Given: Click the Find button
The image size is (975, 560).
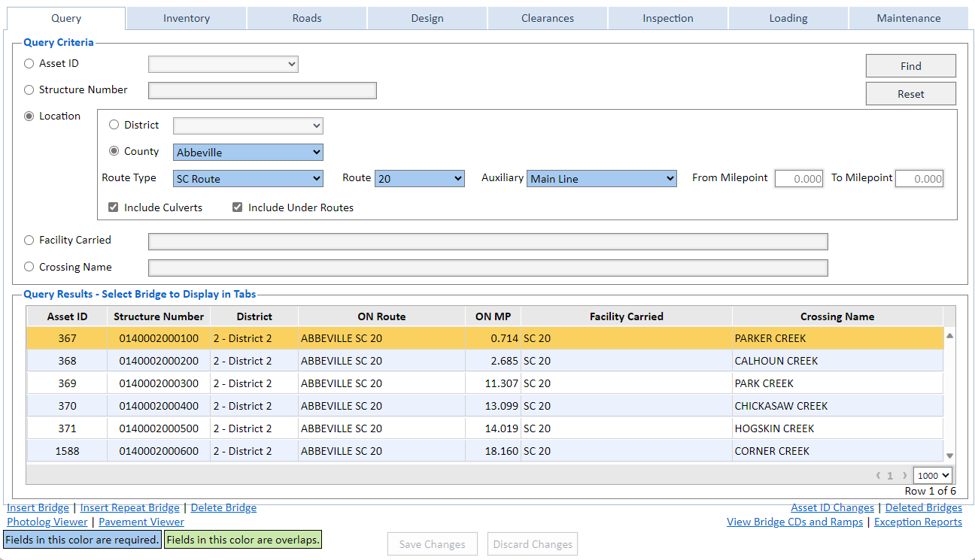Looking at the screenshot, I should [911, 66].
